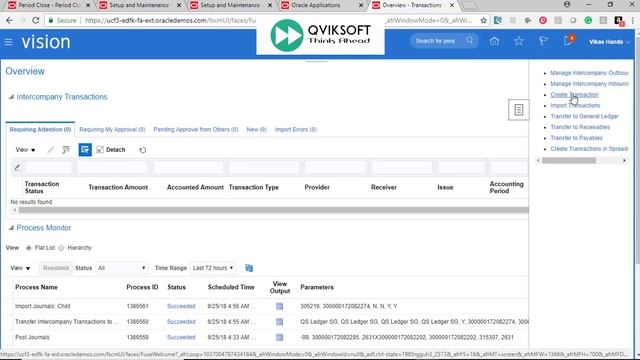Open Favorites star icon
The height and width of the screenshot is (360, 640).
519,41
